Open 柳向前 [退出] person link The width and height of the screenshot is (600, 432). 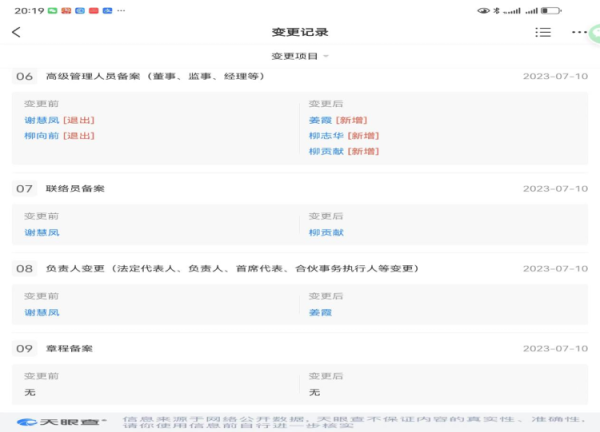(59, 136)
